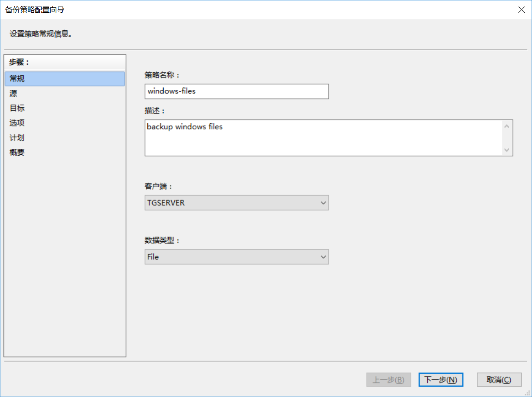The image size is (532, 397).
Task: Click the 上一步(B) back button
Action: (388, 380)
